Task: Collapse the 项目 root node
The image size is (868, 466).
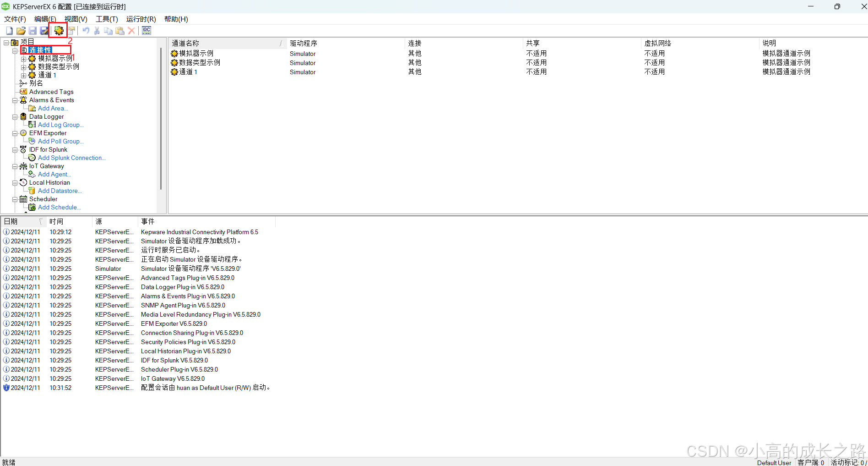Action: (6, 42)
